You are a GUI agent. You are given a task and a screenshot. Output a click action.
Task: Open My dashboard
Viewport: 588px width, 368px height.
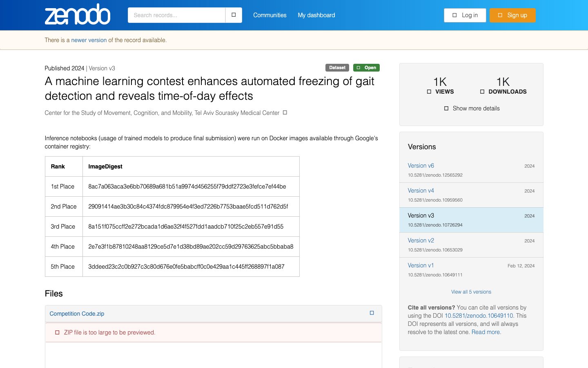click(x=316, y=15)
